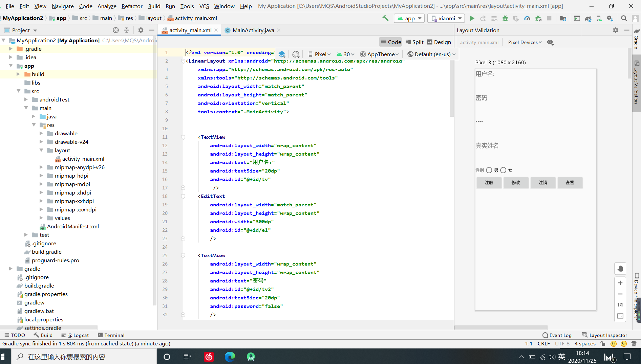This screenshot has width=641, height=364.
Task: Click the Design Surface layers icon
Action: (282, 54)
